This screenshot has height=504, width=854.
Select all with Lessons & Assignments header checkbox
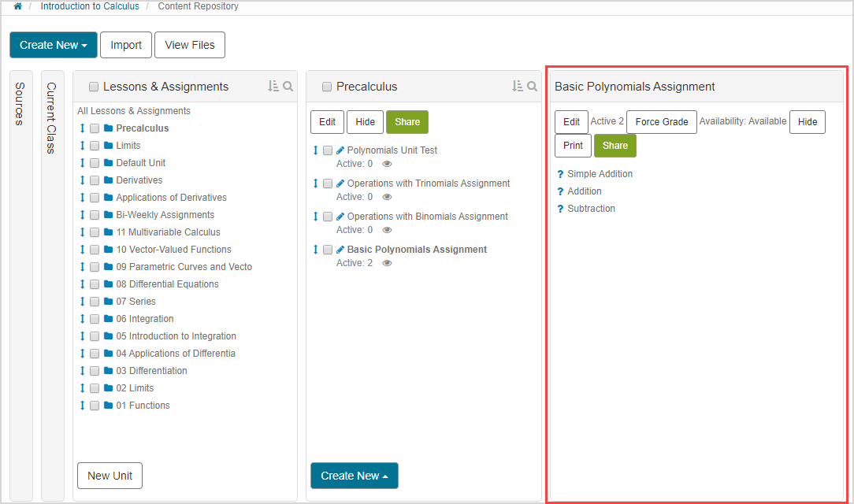click(94, 87)
